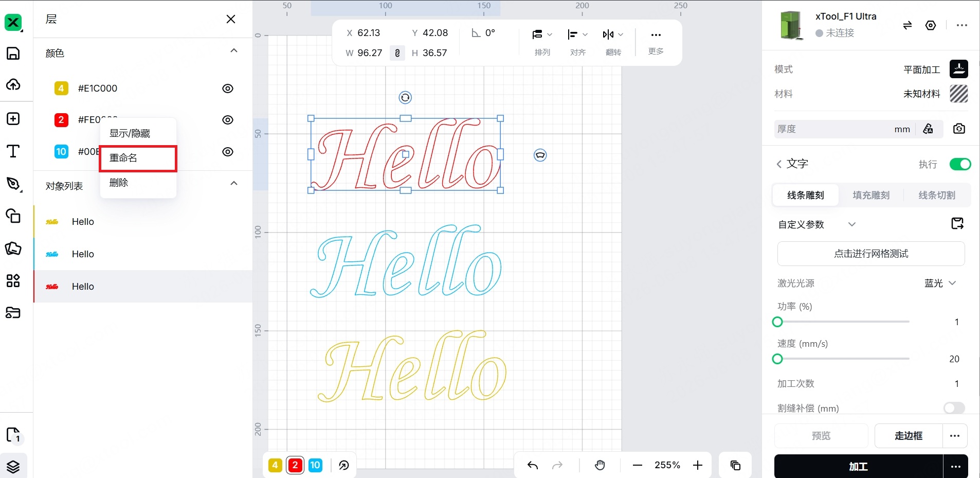Open more device options ellipsis

(961, 25)
